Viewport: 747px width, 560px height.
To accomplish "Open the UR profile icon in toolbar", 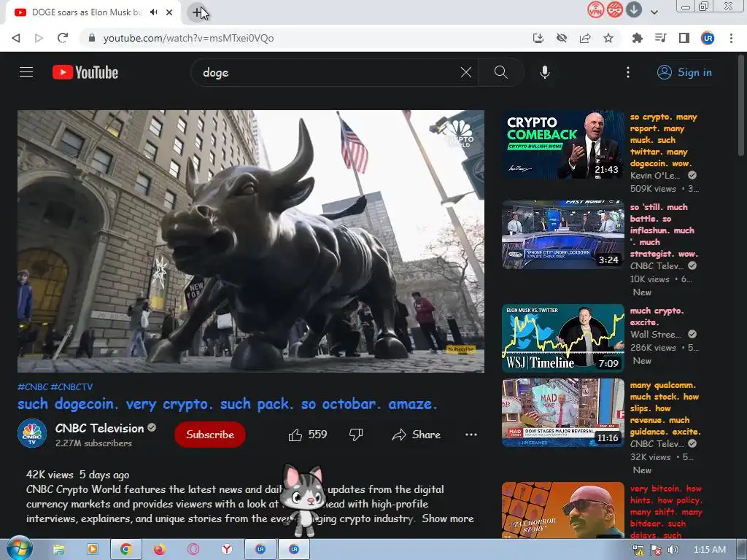I will coord(708,38).
